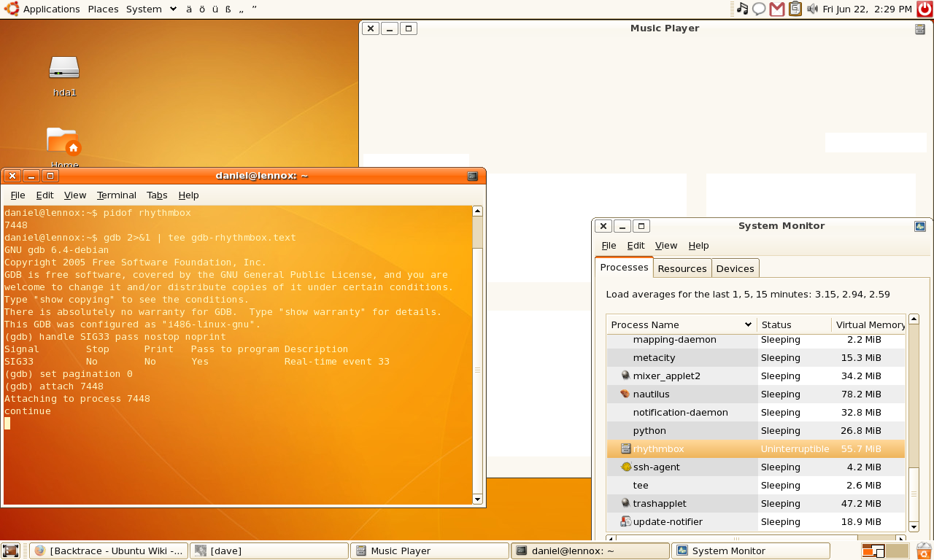Click the chat bubble tray icon
Screen dimensions: 934x560
click(x=759, y=9)
